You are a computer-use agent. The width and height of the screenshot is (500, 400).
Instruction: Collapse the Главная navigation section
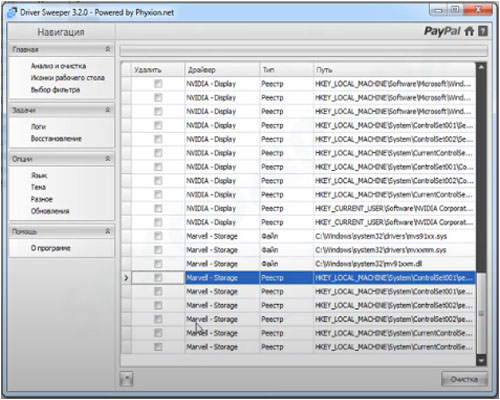(108, 49)
